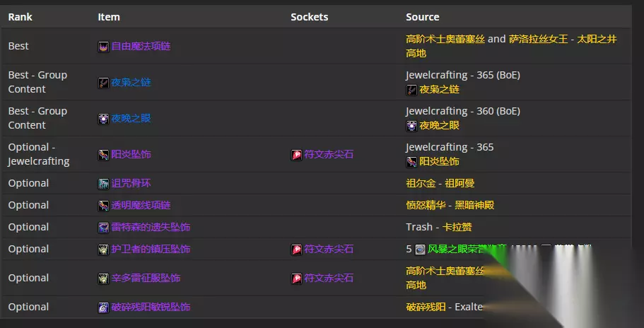
Task: Open 符文赤尖石 link in 辛多雷征服坠饰 row
Action: pos(329,278)
